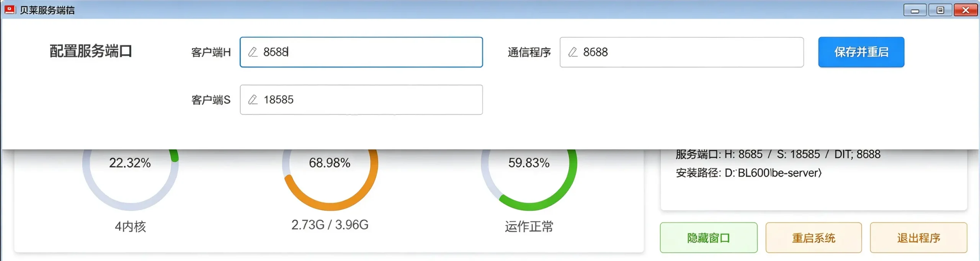Click the 客户端S label
Image resolution: width=980 pixels, height=261 pixels.
point(211,100)
